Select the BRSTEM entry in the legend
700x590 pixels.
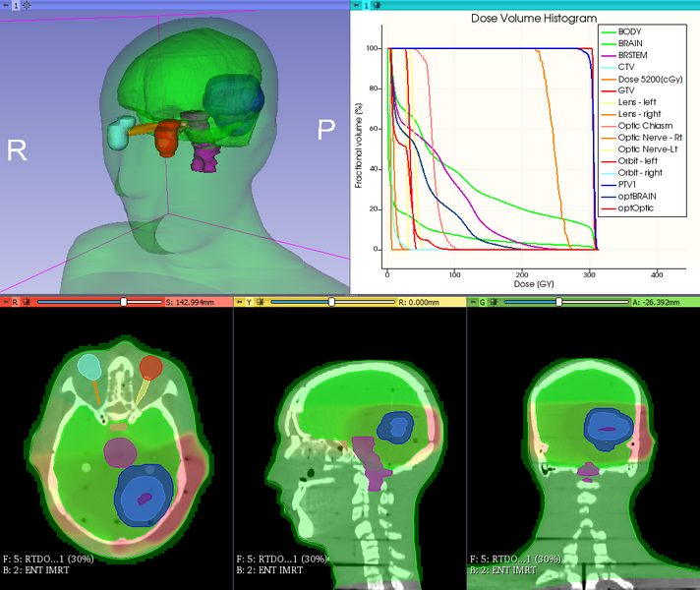(634, 55)
